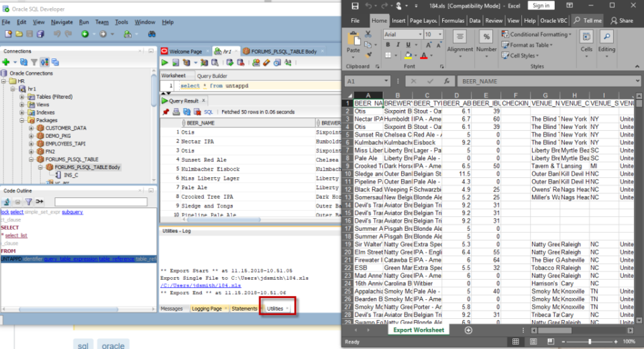
Task: Open SQL History clock icon
Action: pos(277,62)
